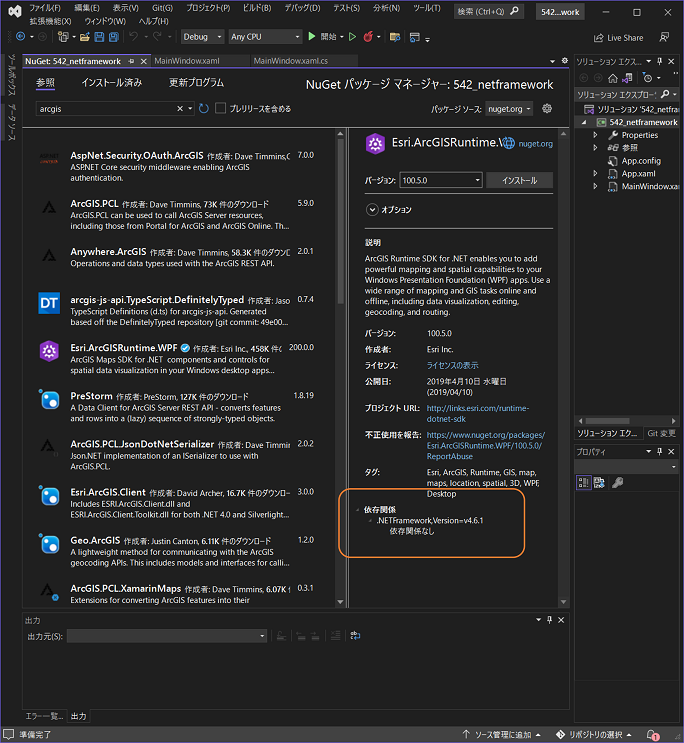684x743 pixels.
Task: Click the package list vertical scrollbar thumb
Action: pos(340,220)
